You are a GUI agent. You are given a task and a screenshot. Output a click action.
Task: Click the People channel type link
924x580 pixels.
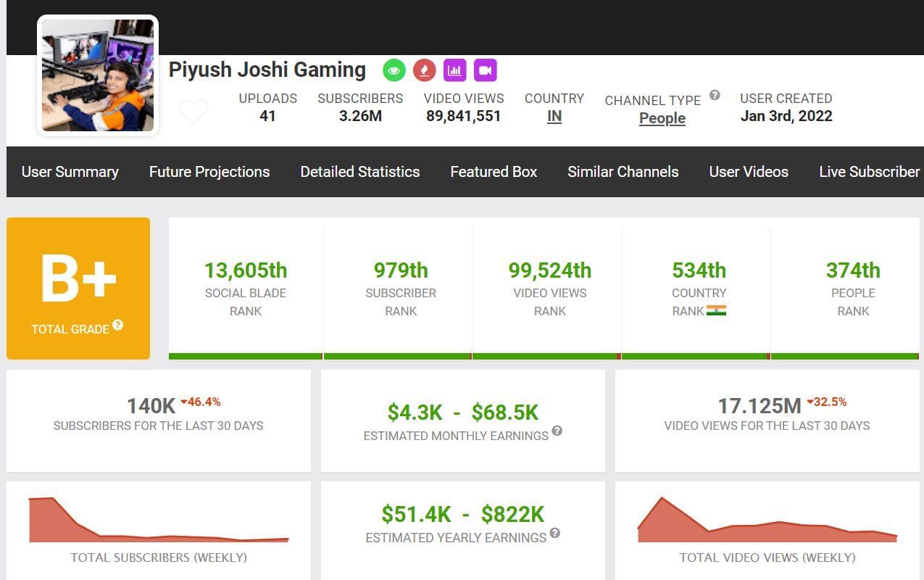coord(662,118)
